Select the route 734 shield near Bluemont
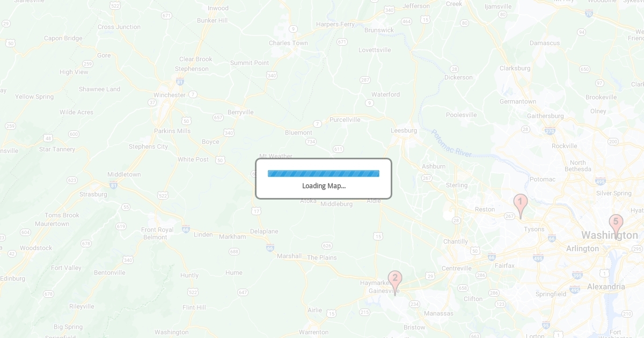The width and height of the screenshot is (644, 338). pyautogui.click(x=311, y=142)
